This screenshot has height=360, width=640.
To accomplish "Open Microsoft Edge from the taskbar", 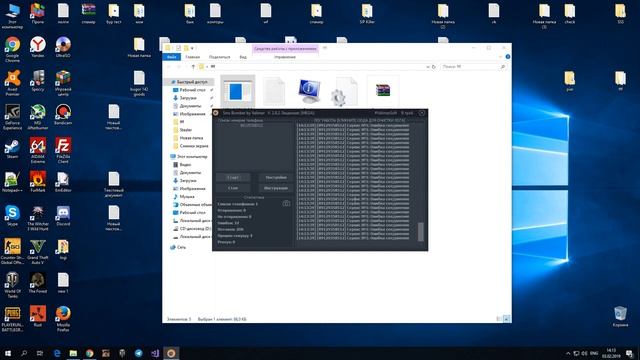I will [57, 353].
